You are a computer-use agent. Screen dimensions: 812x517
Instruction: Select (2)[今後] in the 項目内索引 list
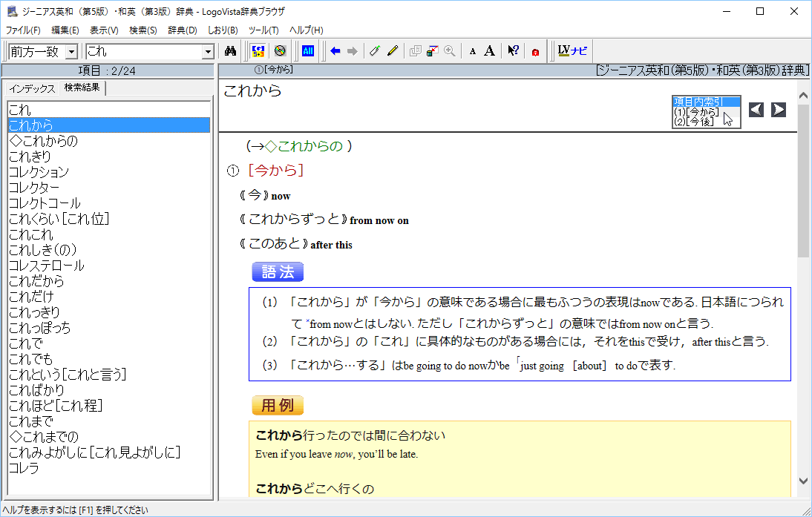(x=694, y=122)
